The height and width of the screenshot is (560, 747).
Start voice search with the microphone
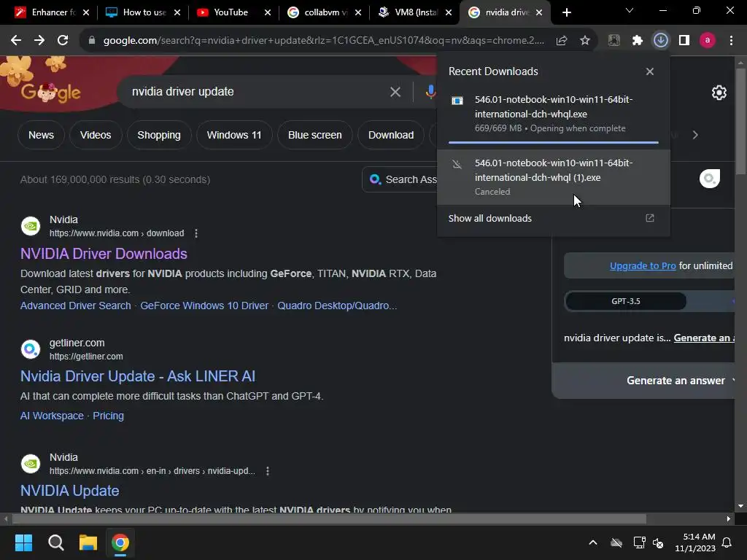[430, 92]
